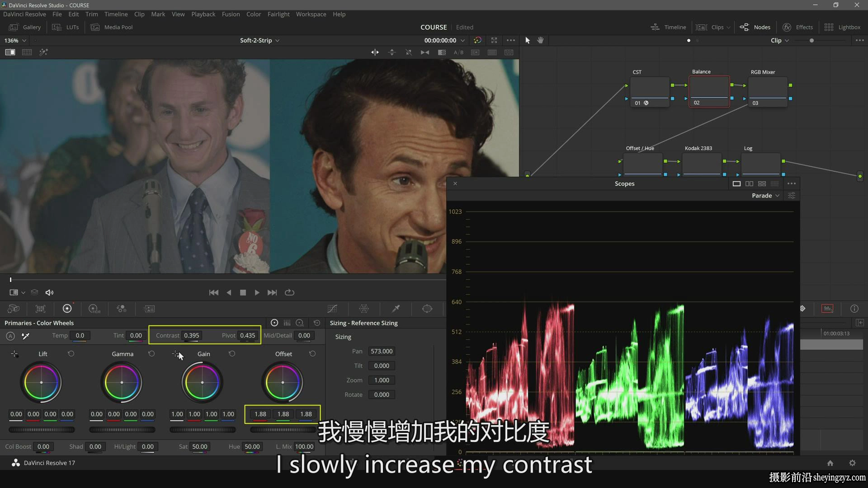This screenshot has width=868, height=488.
Task: Open project settings gear
Action: (x=852, y=463)
